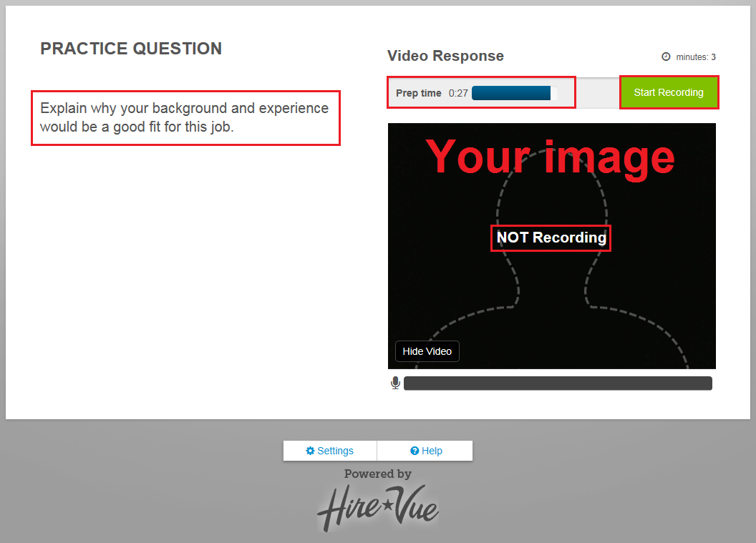The image size is (756, 543).
Task: Open the Settings panel
Action: click(329, 451)
